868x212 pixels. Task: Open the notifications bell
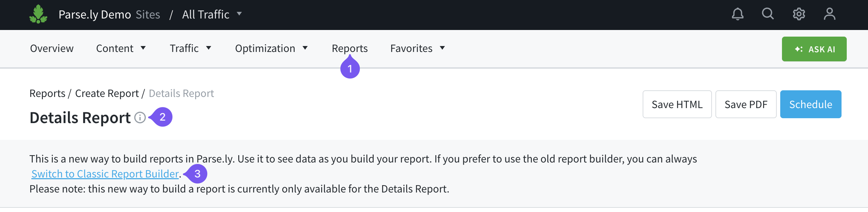click(x=737, y=14)
